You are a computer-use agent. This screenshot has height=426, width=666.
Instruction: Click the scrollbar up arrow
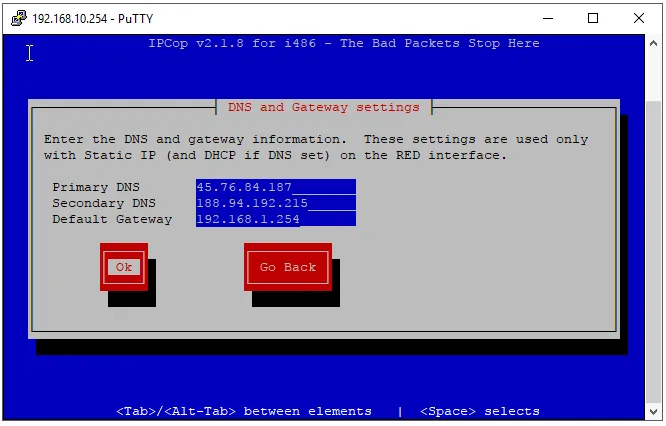pyautogui.click(x=654, y=43)
